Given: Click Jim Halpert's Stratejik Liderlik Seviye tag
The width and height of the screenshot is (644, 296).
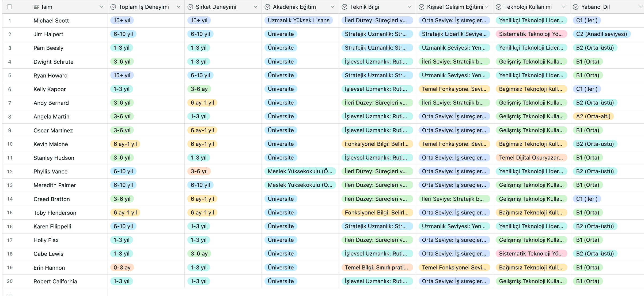Looking at the screenshot, I should pos(454,34).
